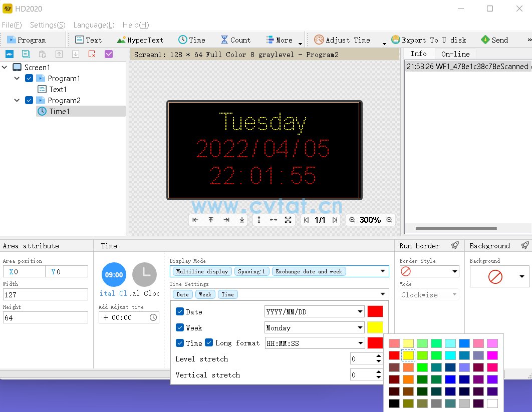The height and width of the screenshot is (412, 532).
Task: Toggle Long format checkbox
Action: click(209, 342)
